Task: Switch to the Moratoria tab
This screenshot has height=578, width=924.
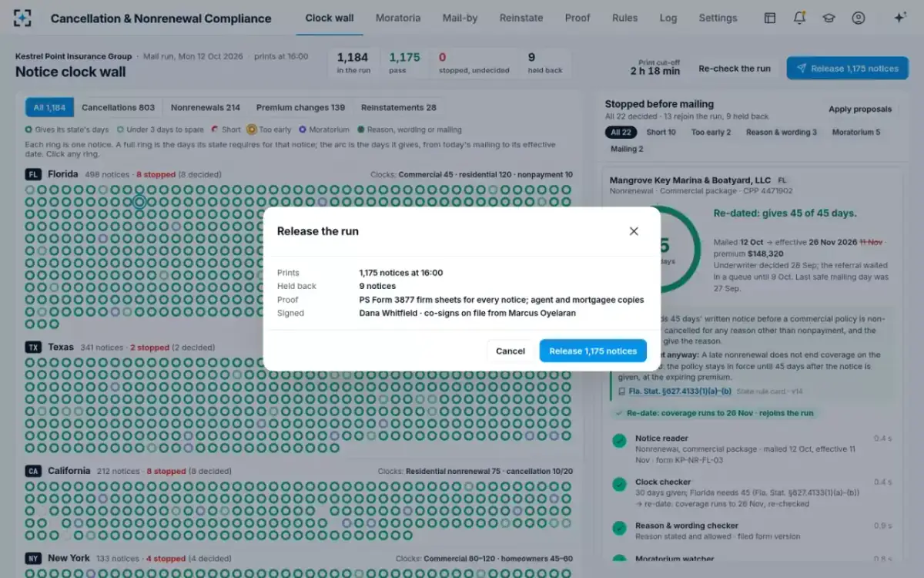Action: [x=398, y=18]
